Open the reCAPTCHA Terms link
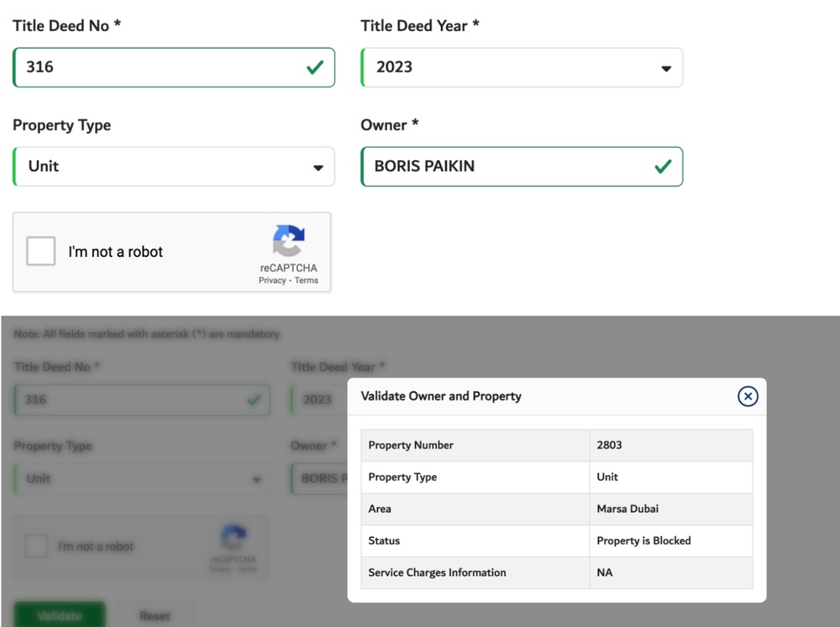Screen dimensions: 840x627 pos(307,280)
